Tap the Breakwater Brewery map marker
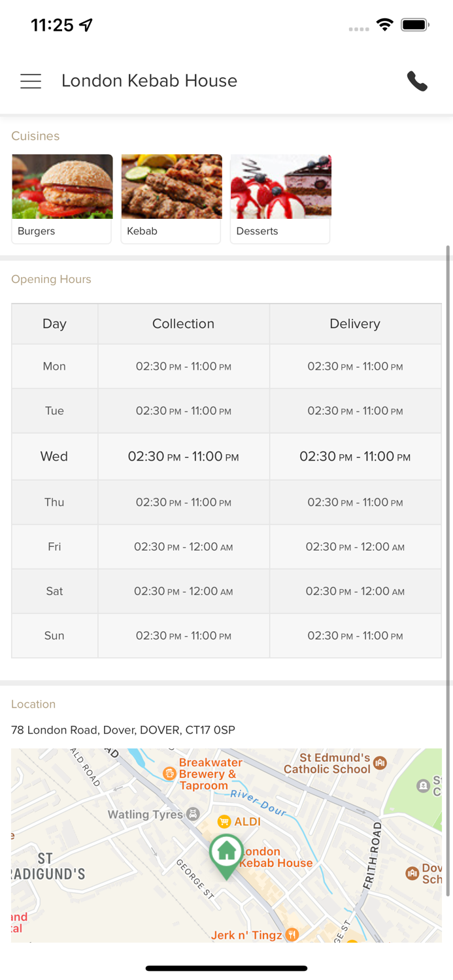This screenshot has height=980, width=453. pos(169,774)
